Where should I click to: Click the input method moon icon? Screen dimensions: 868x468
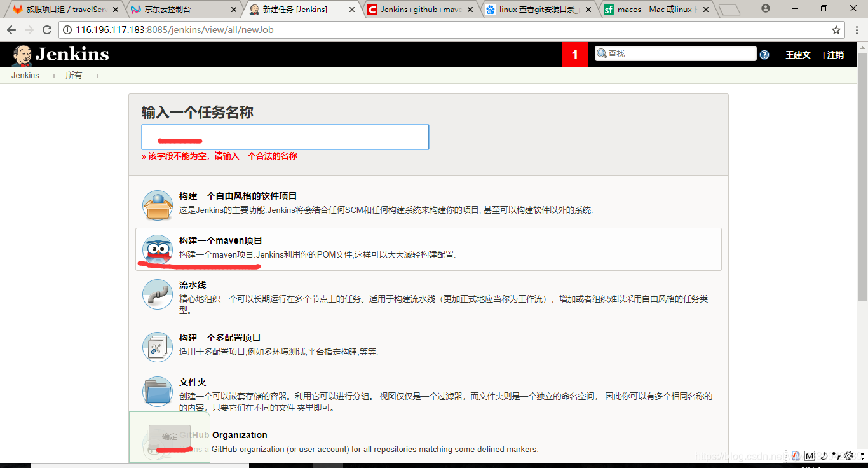coord(823,456)
